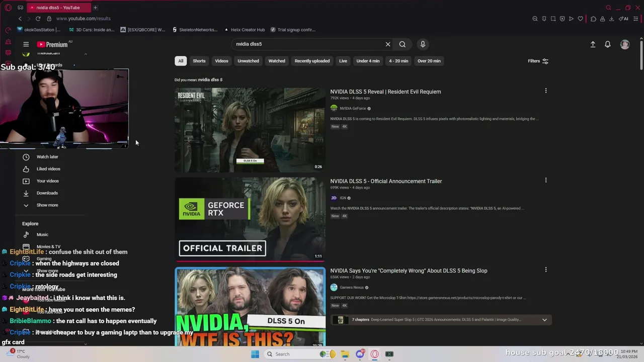The image size is (644, 362).
Task: Open the AI assistant icon
Action: pyautogui.click(x=623, y=19)
